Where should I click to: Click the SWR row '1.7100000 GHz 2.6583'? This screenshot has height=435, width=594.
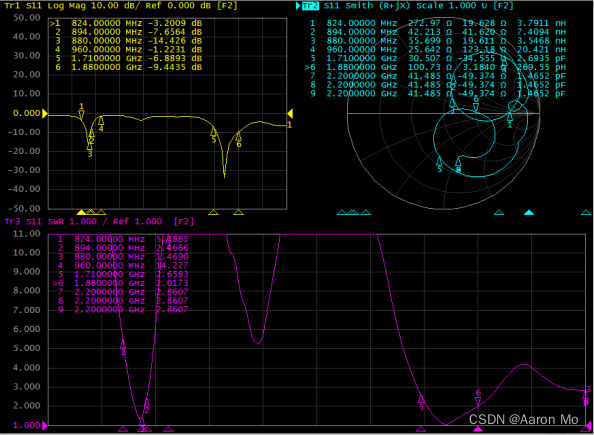coord(123,274)
